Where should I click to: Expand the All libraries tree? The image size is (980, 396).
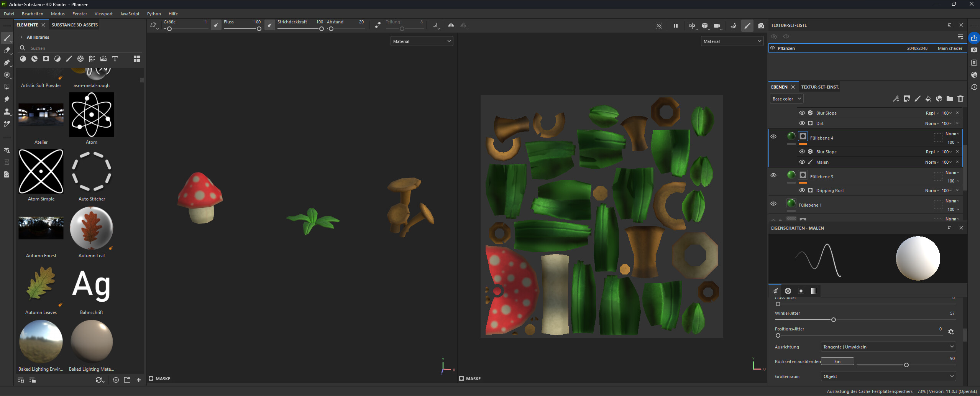tap(21, 37)
